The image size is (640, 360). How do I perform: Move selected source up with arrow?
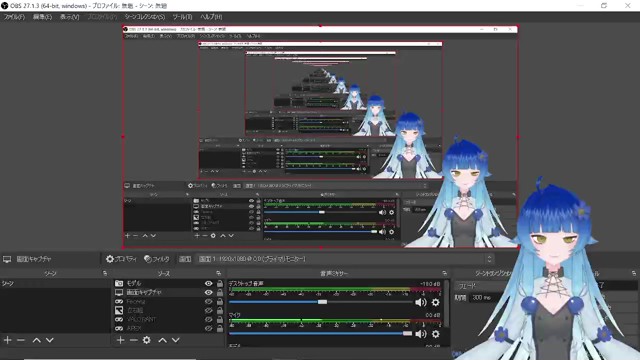point(162,340)
